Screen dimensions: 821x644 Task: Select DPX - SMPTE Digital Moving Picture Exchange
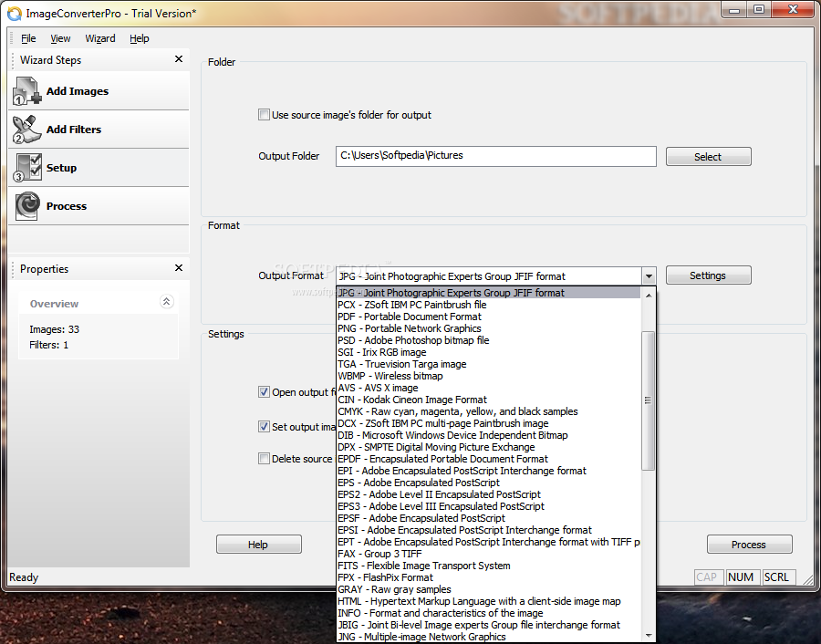pos(489,447)
